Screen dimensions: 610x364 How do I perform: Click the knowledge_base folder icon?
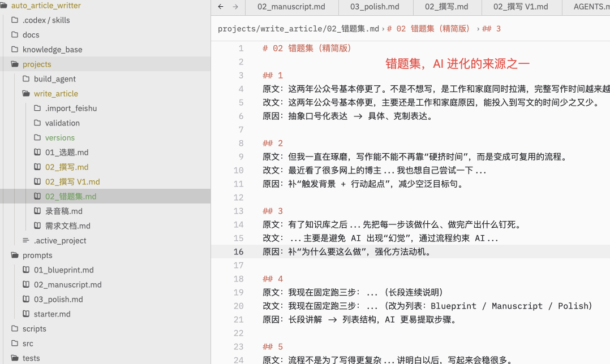click(15, 49)
